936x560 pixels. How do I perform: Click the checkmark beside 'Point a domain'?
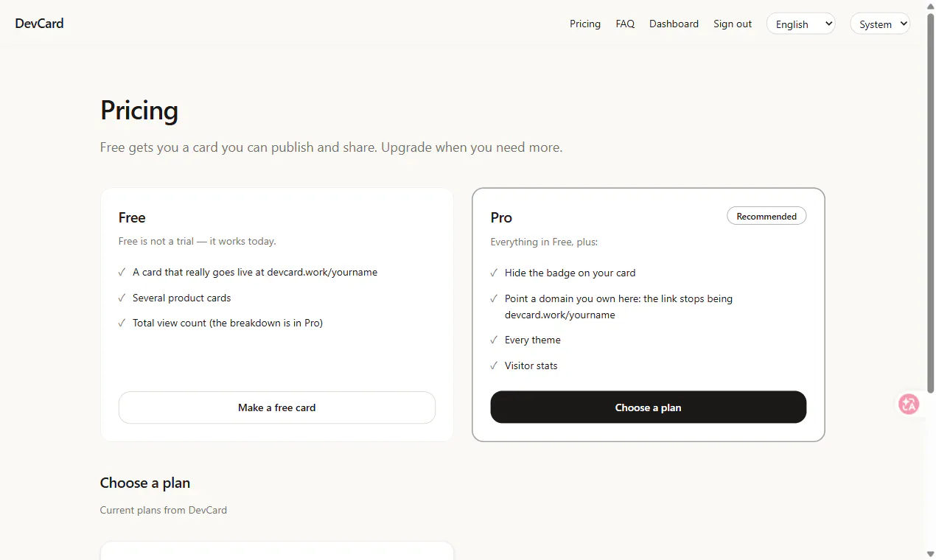click(x=494, y=298)
